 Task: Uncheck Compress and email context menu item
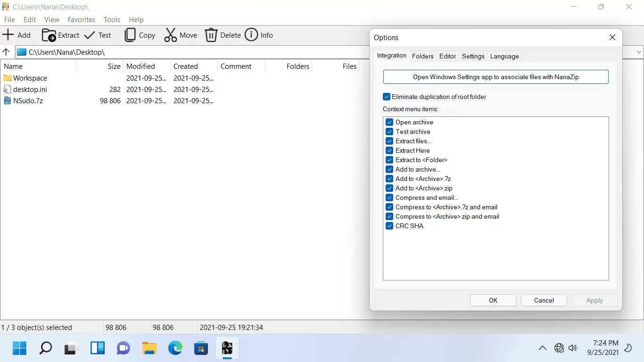389,197
